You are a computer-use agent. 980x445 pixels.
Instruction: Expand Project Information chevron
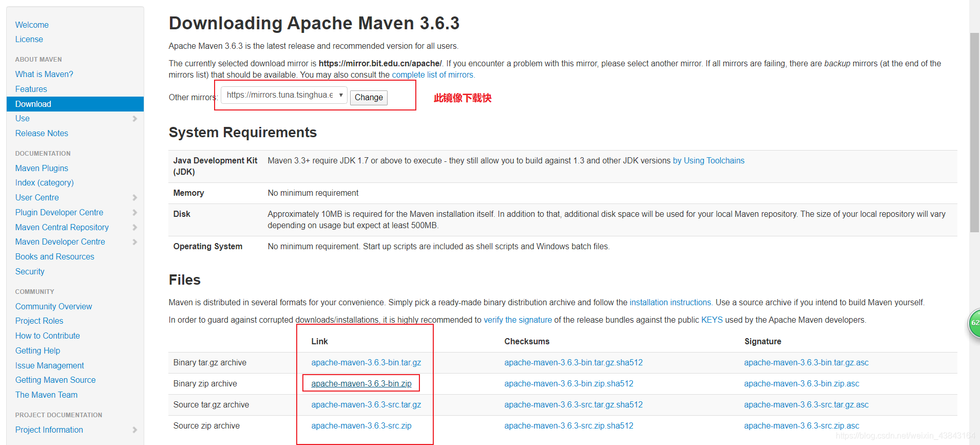coord(135,430)
